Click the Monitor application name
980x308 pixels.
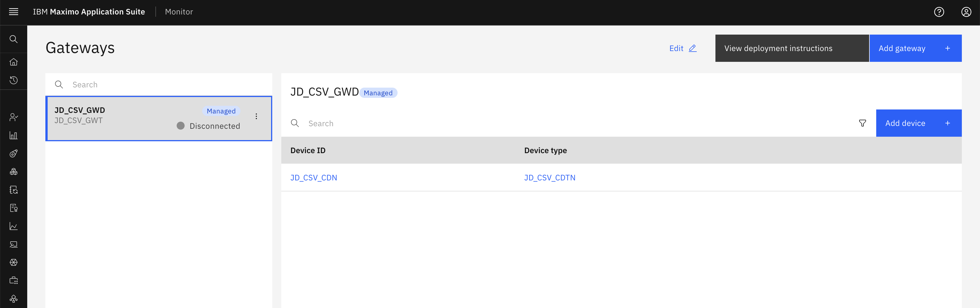tap(179, 12)
